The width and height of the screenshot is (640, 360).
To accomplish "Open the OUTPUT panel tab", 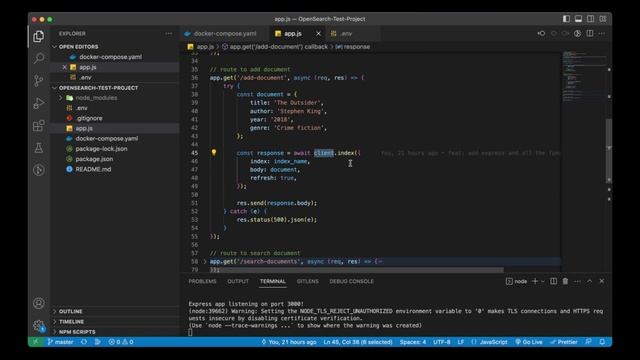I will point(238,281).
